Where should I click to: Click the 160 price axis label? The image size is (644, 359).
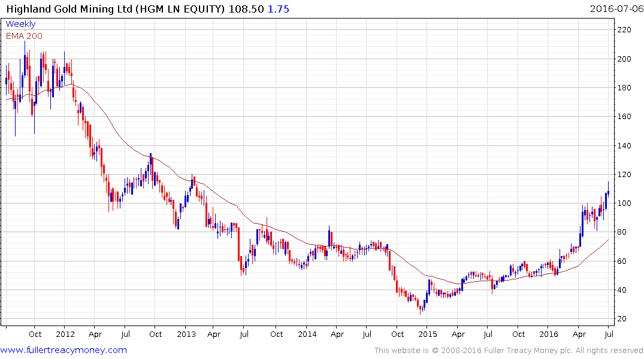(x=624, y=117)
